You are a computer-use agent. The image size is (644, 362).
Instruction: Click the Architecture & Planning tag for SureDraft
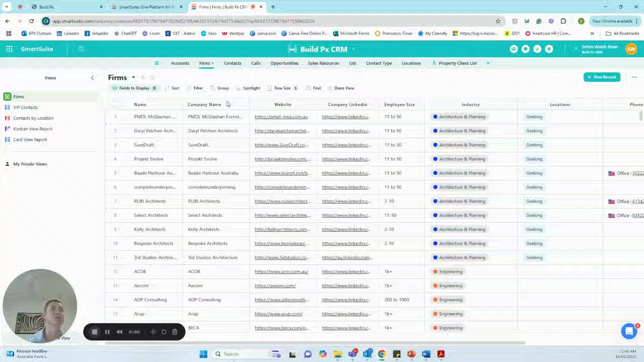[459, 145]
